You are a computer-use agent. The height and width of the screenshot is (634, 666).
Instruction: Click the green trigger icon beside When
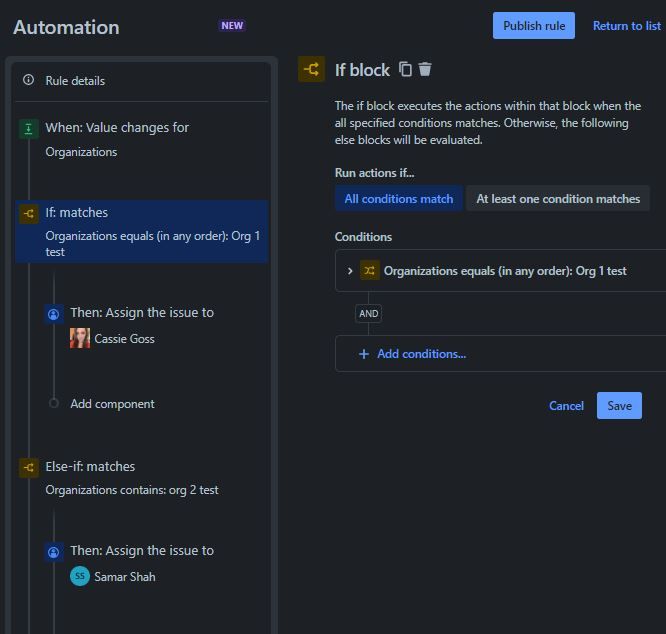(x=28, y=128)
